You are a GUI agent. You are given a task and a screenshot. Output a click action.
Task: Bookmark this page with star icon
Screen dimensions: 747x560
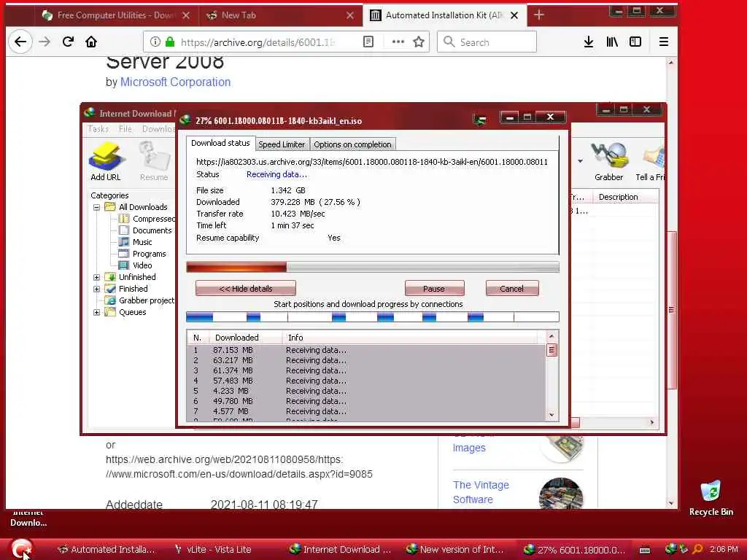[x=419, y=42]
